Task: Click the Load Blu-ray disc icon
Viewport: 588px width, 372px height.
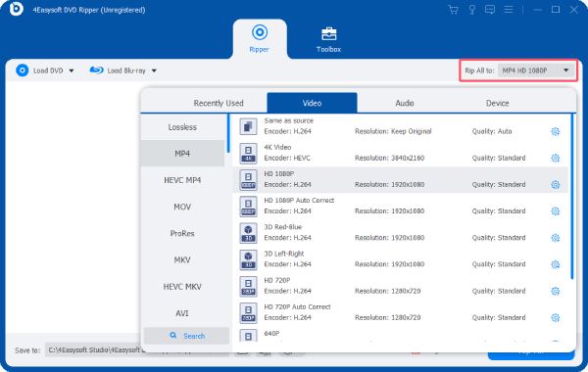Action: (x=96, y=70)
